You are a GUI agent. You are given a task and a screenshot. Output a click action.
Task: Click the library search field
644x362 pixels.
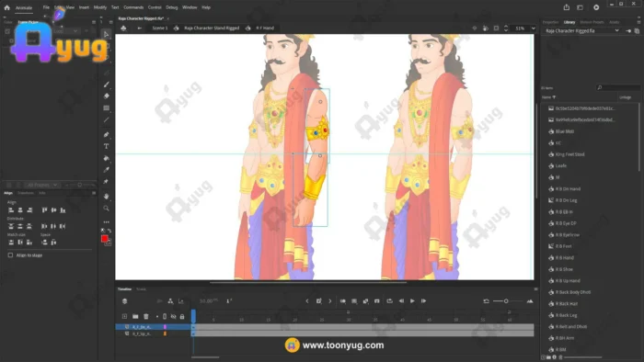(x=617, y=87)
